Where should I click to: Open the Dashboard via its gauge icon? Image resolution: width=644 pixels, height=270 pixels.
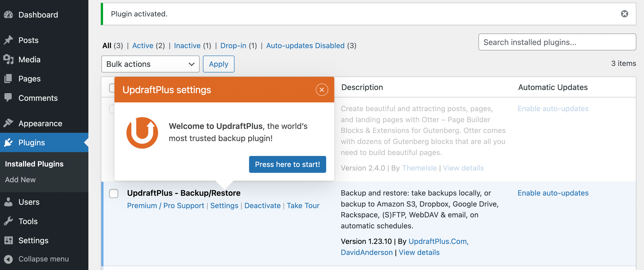[x=8, y=14]
